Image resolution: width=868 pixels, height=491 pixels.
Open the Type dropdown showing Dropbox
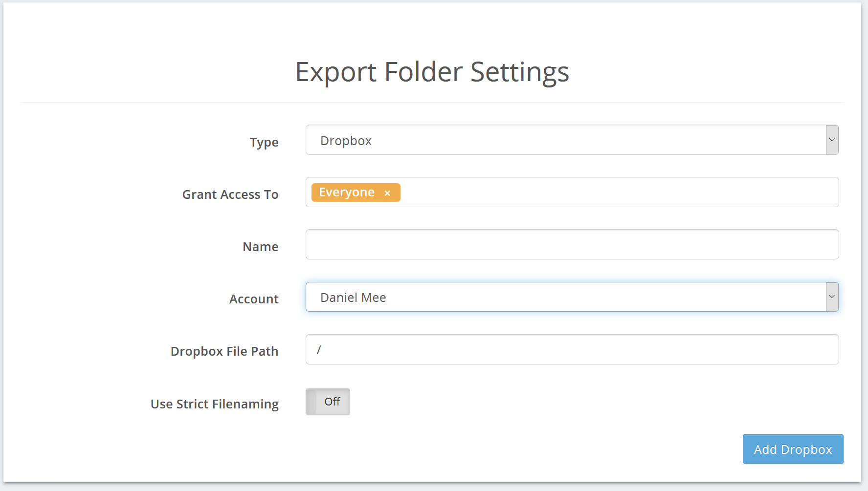click(572, 140)
